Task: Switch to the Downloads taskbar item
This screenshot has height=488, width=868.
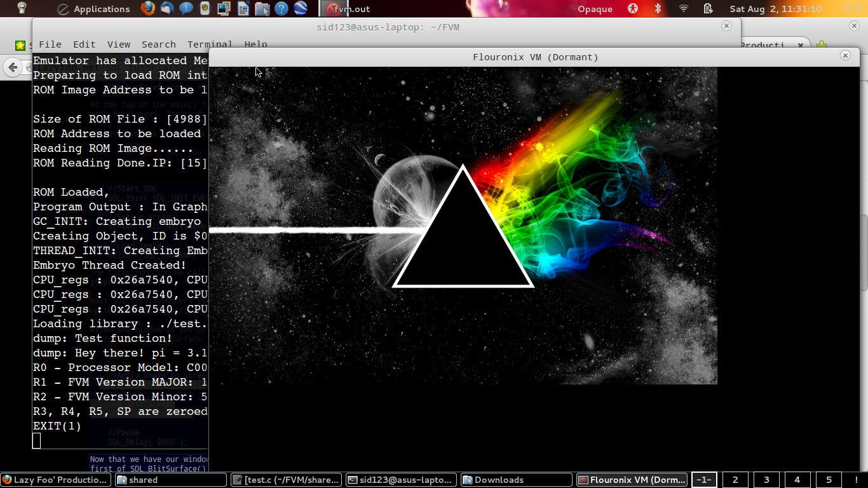Action: [517, 480]
